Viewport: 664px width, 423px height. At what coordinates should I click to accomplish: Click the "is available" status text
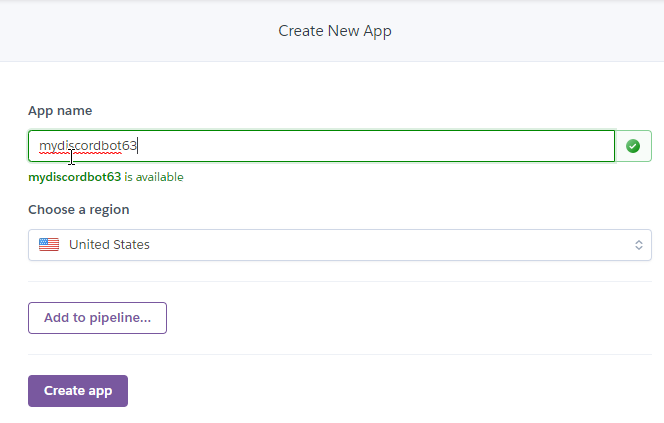click(154, 177)
